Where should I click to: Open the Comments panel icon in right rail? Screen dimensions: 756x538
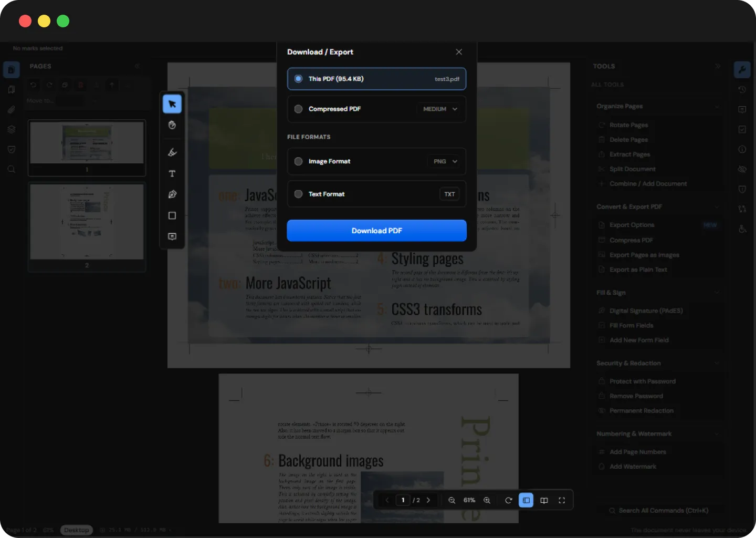point(742,109)
